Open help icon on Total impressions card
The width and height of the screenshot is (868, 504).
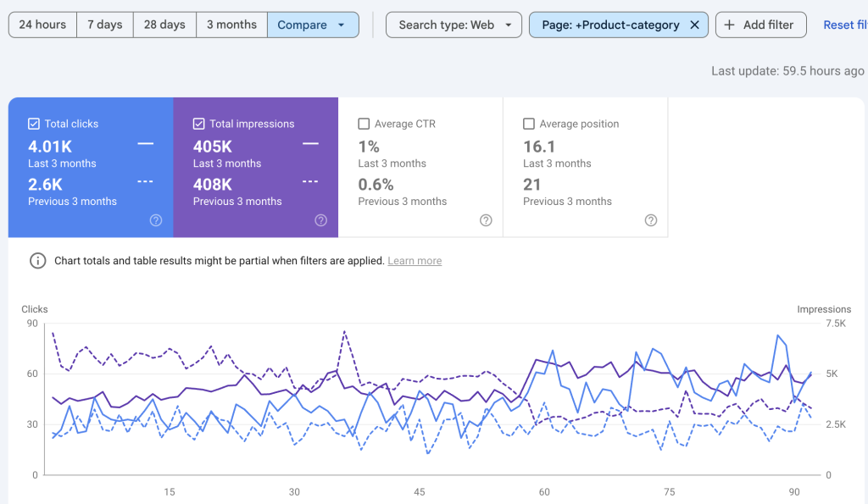click(321, 220)
